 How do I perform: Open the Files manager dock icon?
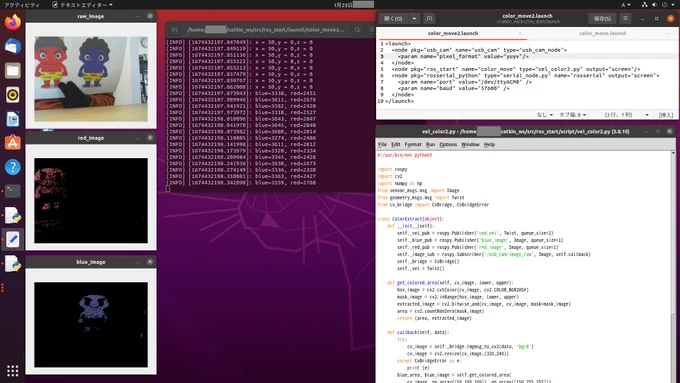coord(13,70)
